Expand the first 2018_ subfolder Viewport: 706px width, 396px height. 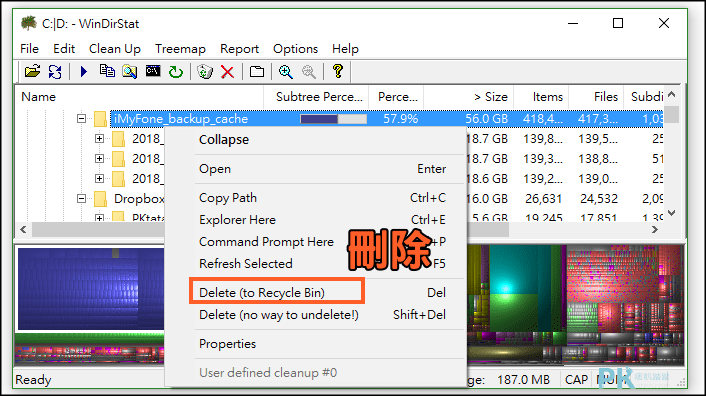[x=100, y=139]
